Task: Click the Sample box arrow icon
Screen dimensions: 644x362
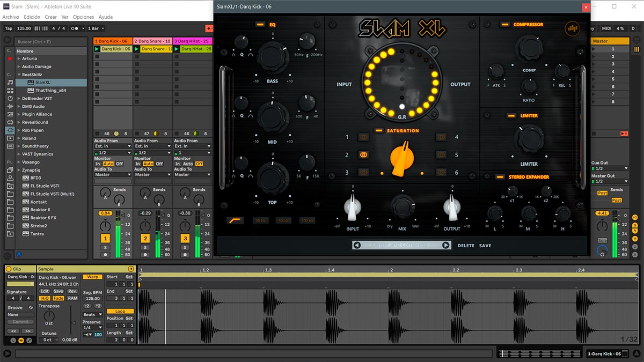Action: 131,269
